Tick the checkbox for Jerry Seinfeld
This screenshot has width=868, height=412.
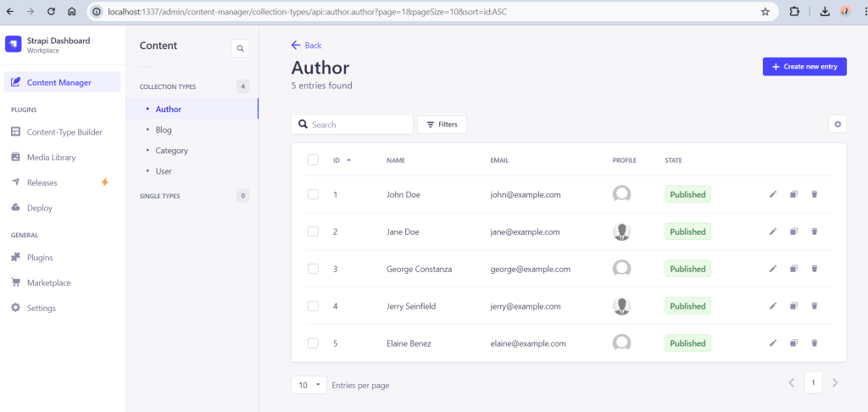pos(313,306)
